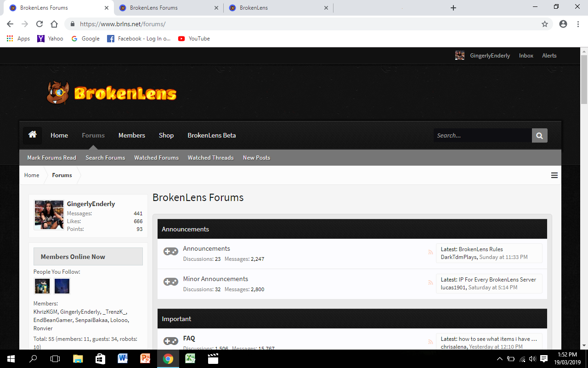Screen dimensions: 588x368
Task: Click gamepad icon beside FAQ
Action: [x=171, y=341]
